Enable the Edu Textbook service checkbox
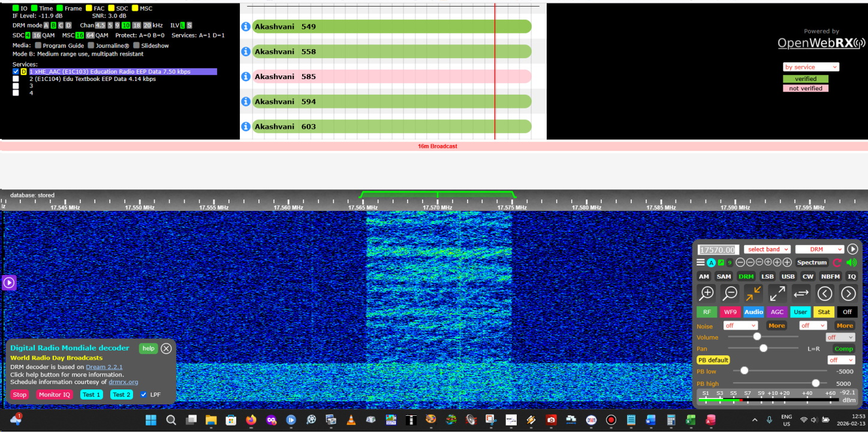The image size is (868, 432). tap(16, 78)
